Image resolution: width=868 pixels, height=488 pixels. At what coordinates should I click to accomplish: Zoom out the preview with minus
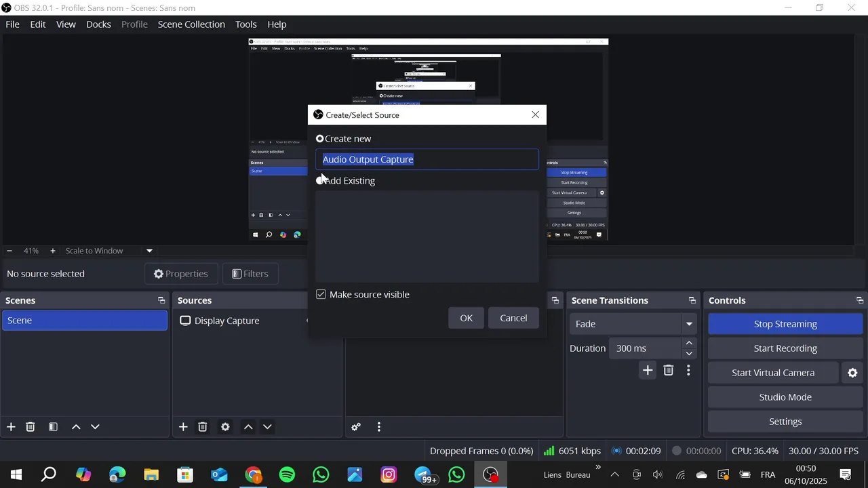(9, 251)
